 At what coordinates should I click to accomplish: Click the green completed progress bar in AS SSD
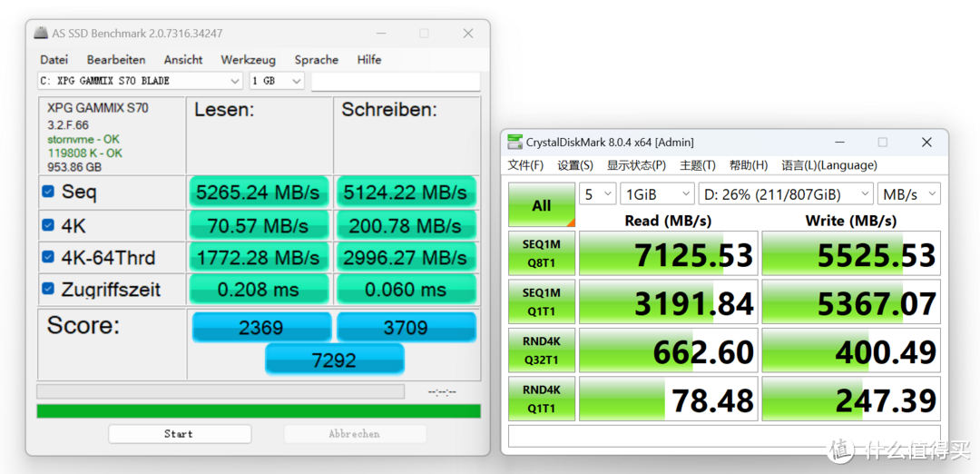click(259, 410)
